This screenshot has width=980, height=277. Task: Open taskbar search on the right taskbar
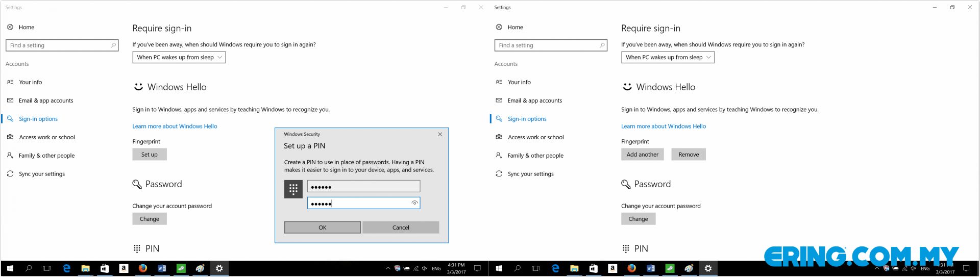click(518, 268)
